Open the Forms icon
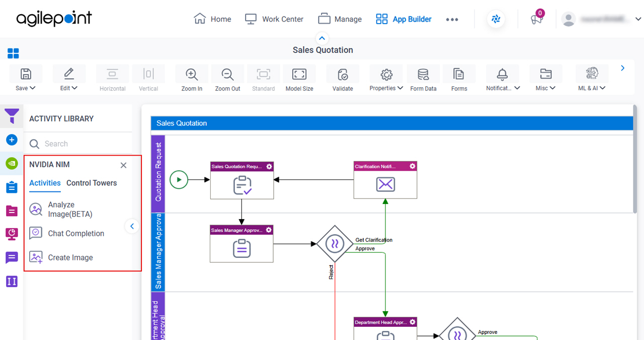 point(459,75)
